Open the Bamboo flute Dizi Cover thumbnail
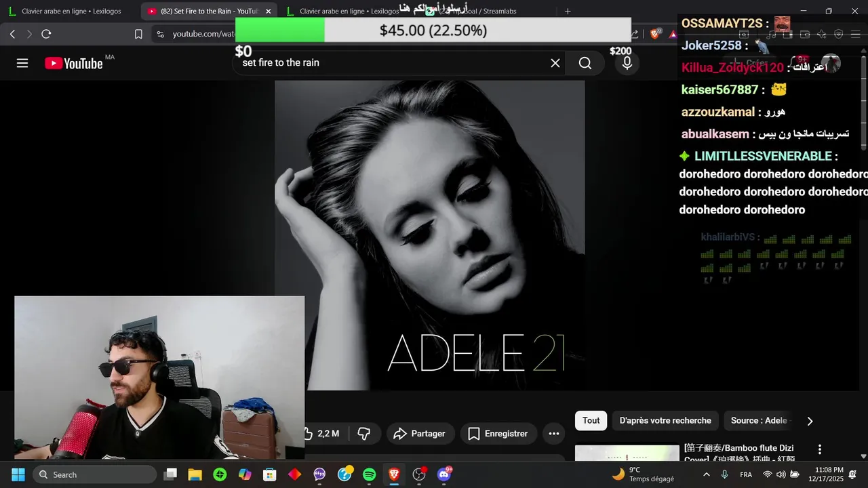The height and width of the screenshot is (488, 868). tap(627, 453)
